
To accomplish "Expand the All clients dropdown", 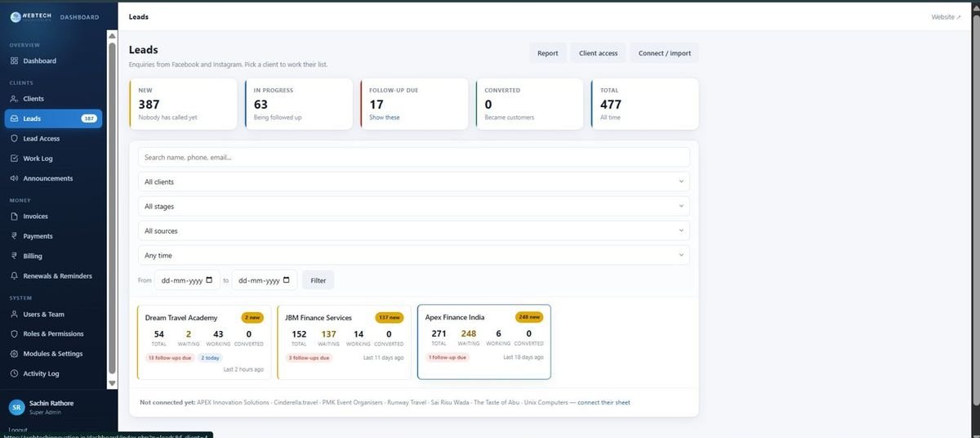I will point(413,182).
